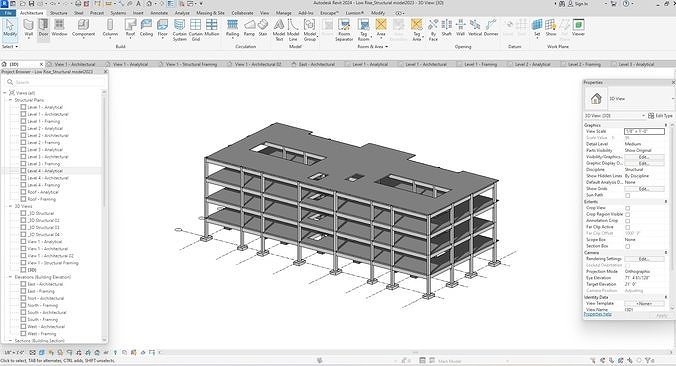The image size is (676, 366).
Task: Click the Tag Room tool
Action: [363, 30]
